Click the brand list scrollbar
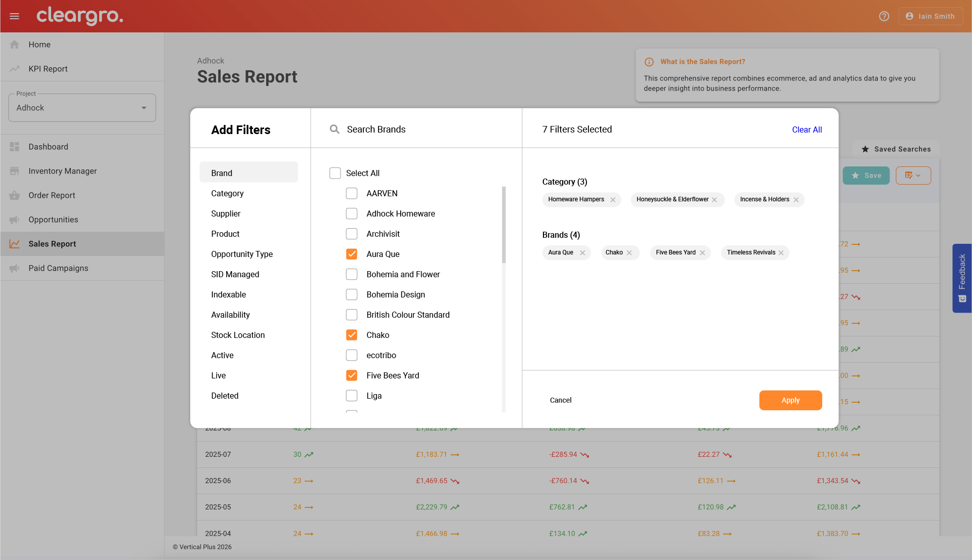This screenshot has height=560, width=972. (503, 225)
